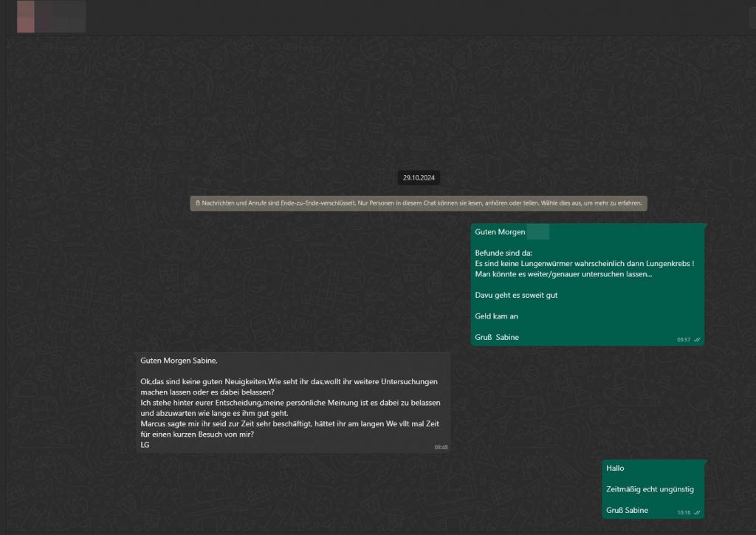This screenshot has width=756, height=535.
Task: Click the 'Zeitmäßig echt ungünstig' text
Action: 650,489
